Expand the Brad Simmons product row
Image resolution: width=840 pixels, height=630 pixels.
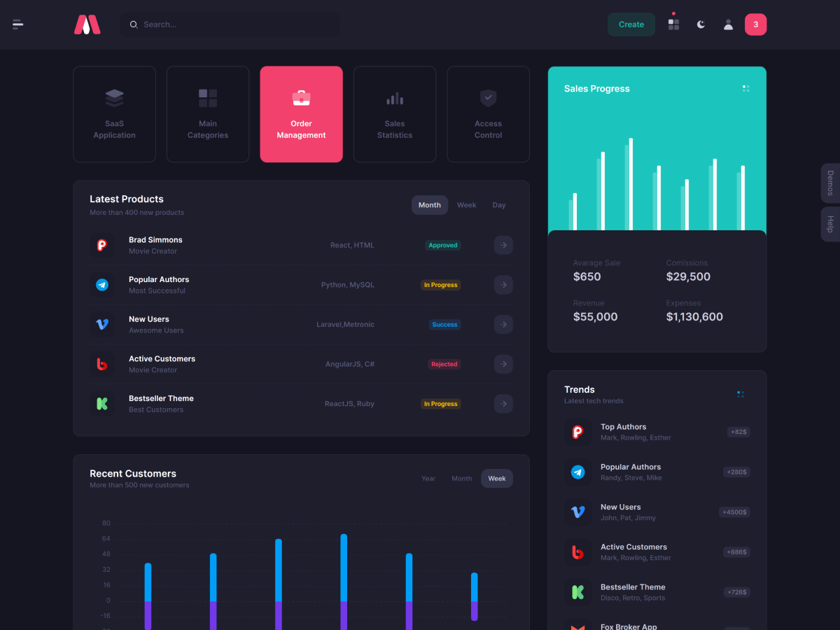[503, 245]
